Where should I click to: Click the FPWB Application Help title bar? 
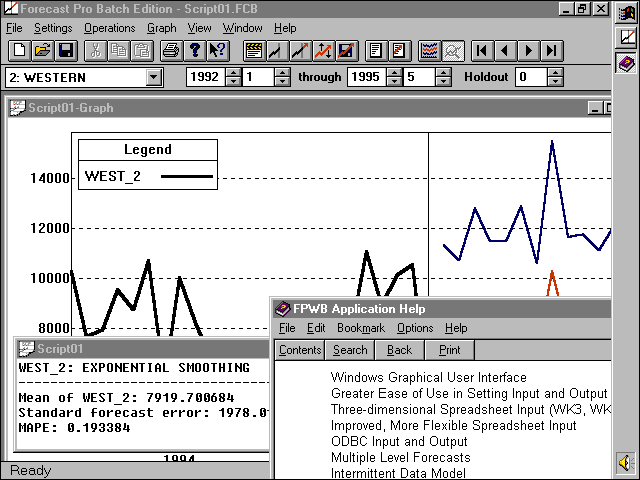442,309
